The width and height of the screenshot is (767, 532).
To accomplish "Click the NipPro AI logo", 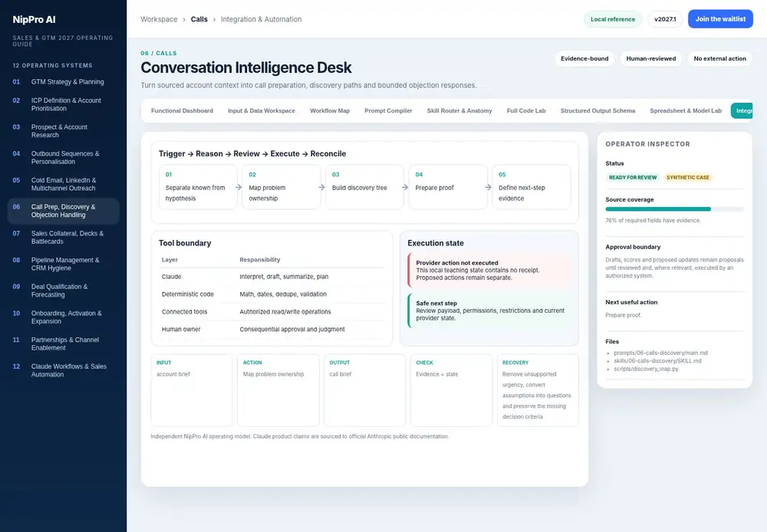I will pyautogui.click(x=34, y=20).
